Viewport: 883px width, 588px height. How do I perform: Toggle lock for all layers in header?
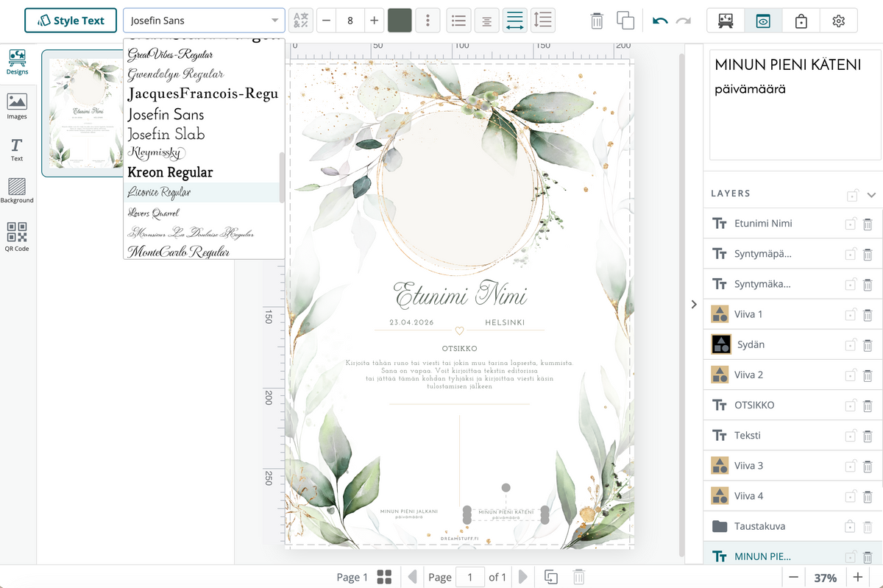(x=852, y=195)
